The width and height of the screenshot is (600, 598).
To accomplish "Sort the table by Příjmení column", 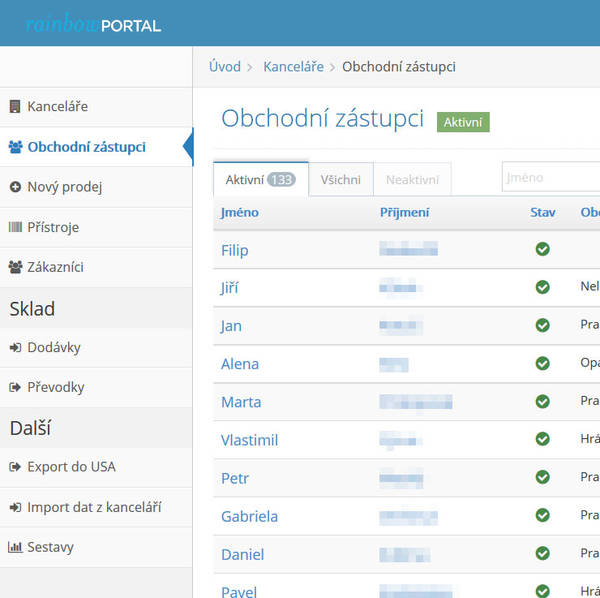I will tap(405, 212).
